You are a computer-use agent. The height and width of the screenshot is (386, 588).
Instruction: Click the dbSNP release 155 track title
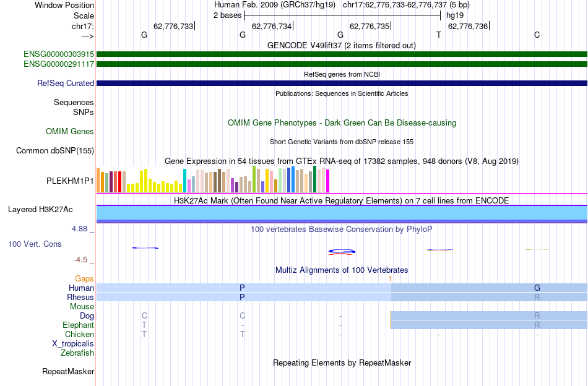tap(342, 142)
